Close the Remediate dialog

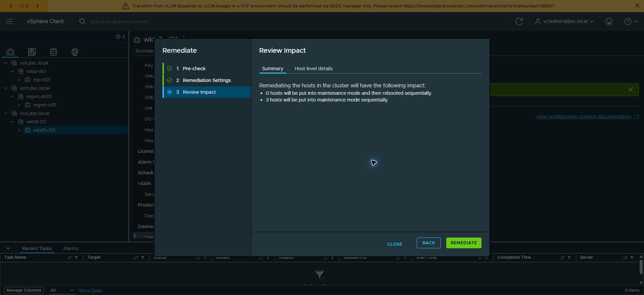click(x=395, y=244)
